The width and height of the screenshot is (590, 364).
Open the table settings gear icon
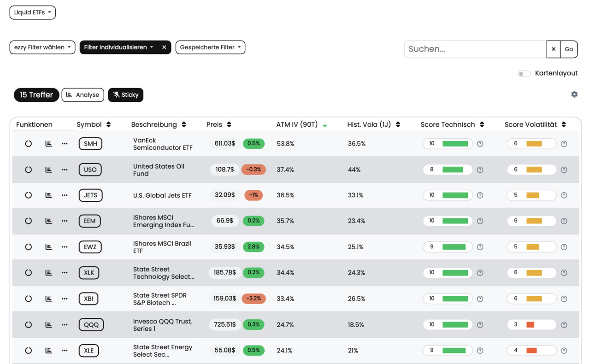click(x=574, y=94)
